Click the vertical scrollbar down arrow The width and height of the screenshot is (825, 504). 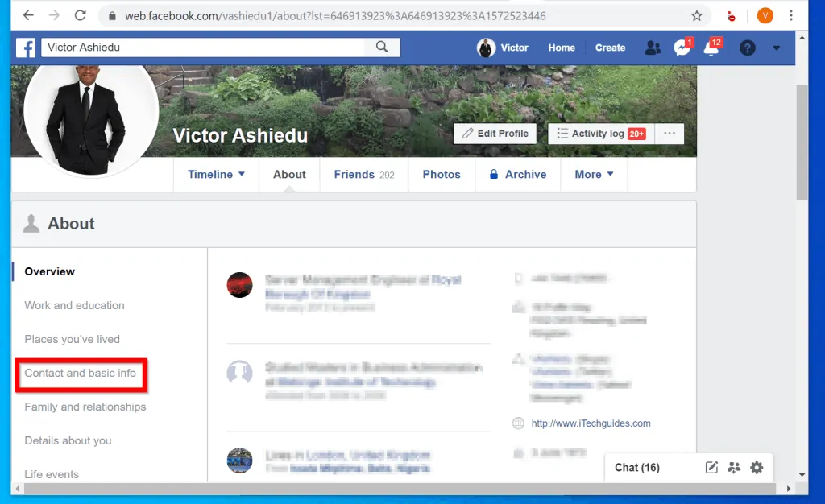click(802, 474)
